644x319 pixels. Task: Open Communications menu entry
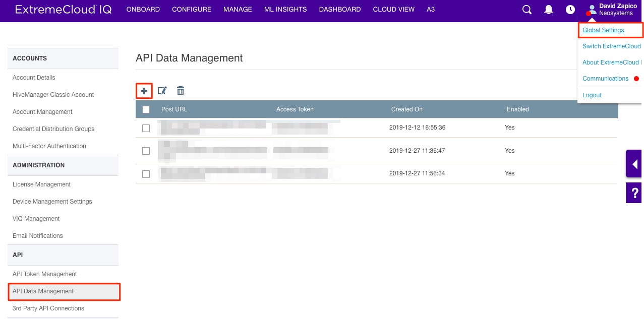605,79
